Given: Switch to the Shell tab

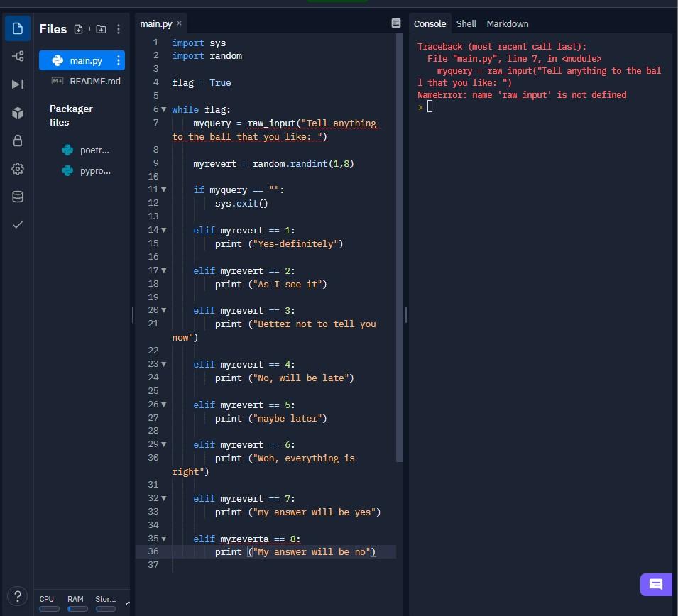Looking at the screenshot, I should (466, 23).
